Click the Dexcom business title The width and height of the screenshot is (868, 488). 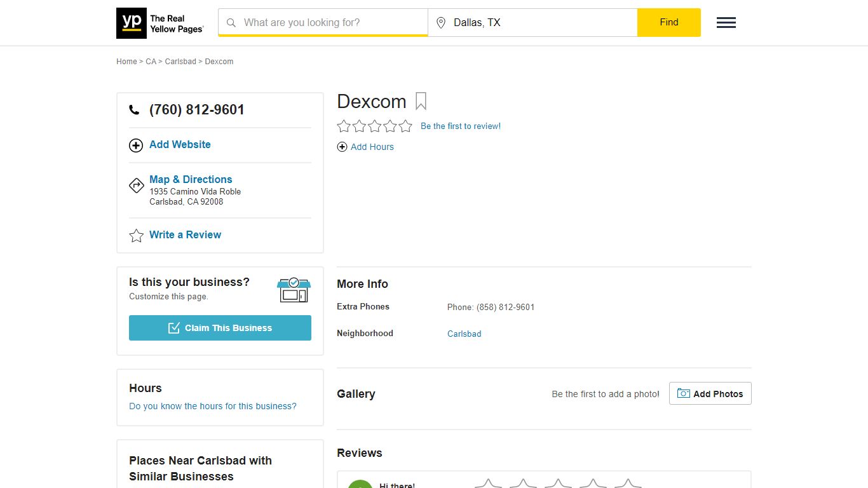(372, 102)
